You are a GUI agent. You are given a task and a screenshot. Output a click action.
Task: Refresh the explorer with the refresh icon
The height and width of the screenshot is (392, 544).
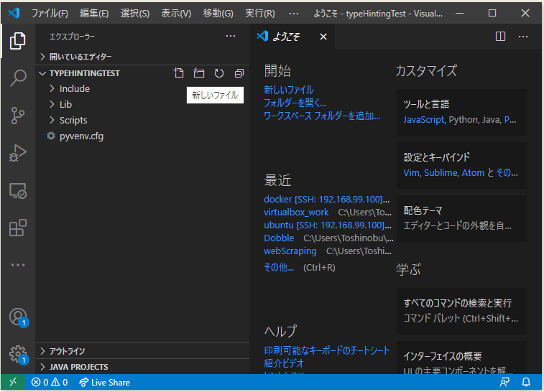(x=219, y=73)
